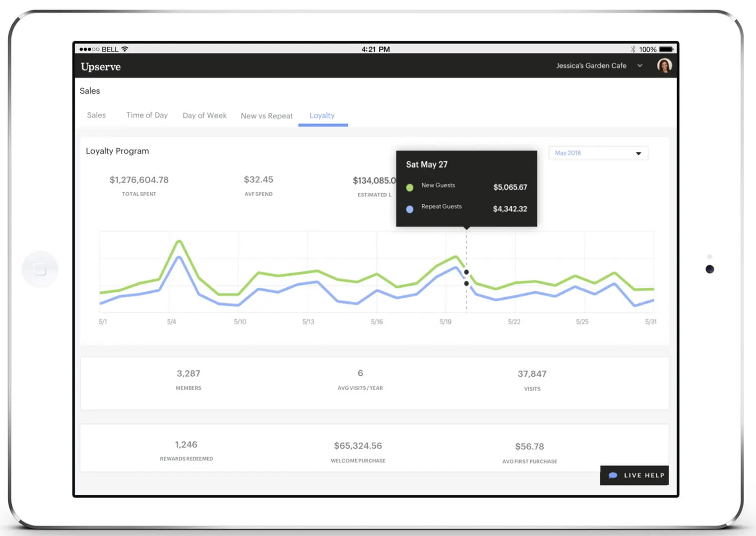Expand the Jessica's Garden Cafe location chevron

[640, 66]
